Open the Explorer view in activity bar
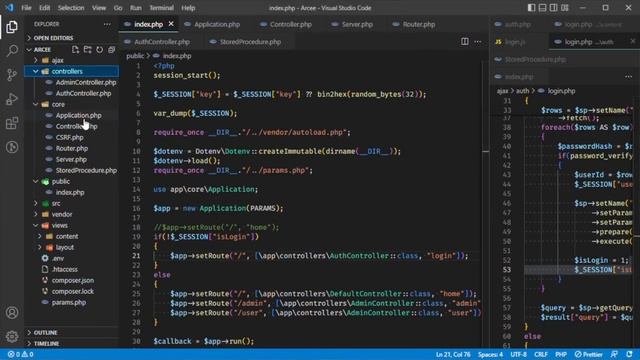Image resolution: width=640 pixels, height=360 pixels. point(12,27)
